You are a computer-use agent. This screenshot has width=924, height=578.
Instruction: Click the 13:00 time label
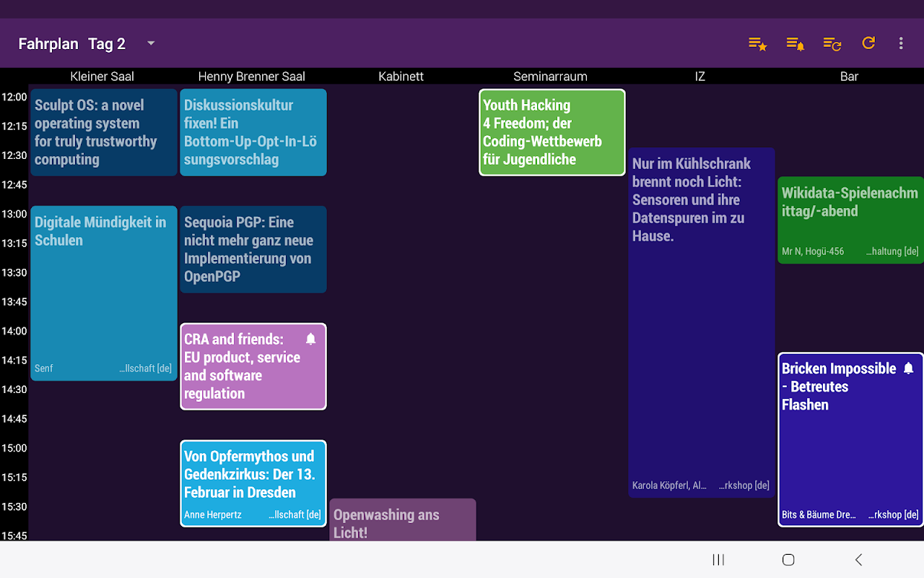pos(14,214)
